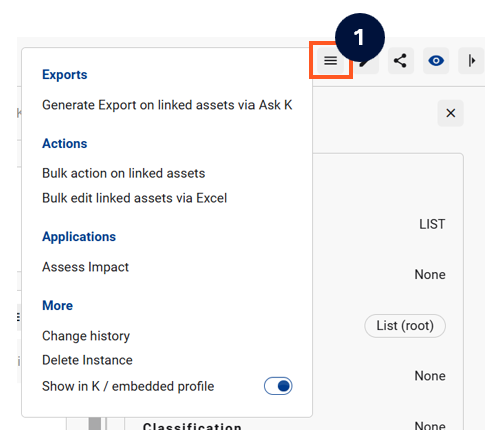Viewport: 504px width, 448px height.
Task: Select Bulk edit linked assets via Excel
Action: [x=134, y=198]
